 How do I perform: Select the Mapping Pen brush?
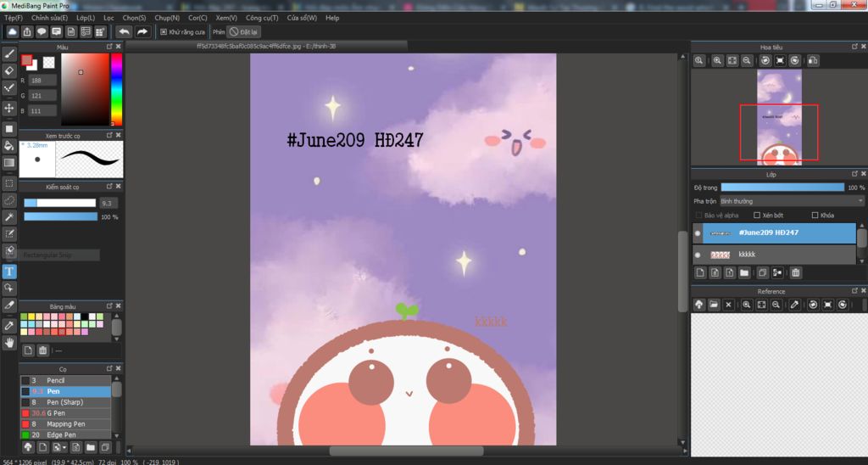[66, 424]
